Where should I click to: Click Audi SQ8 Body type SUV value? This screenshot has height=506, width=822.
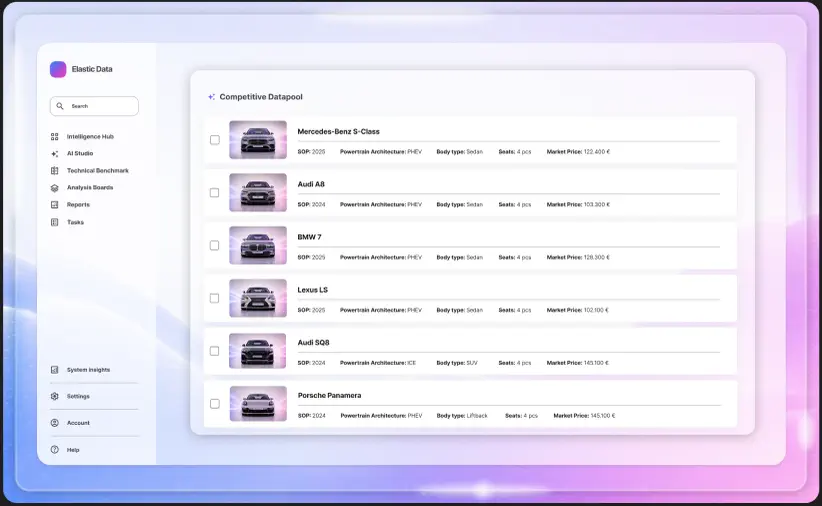point(472,363)
